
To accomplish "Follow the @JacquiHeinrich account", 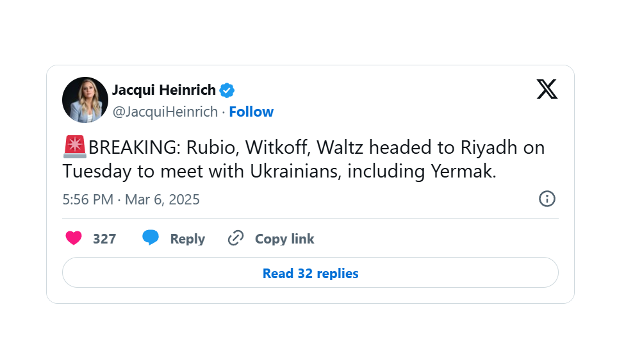I will coord(251,112).
